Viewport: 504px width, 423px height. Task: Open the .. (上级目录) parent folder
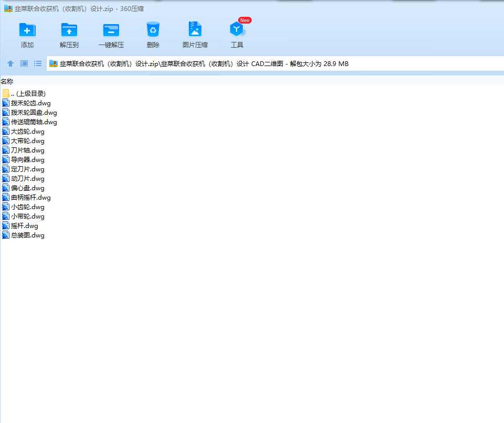(24, 94)
